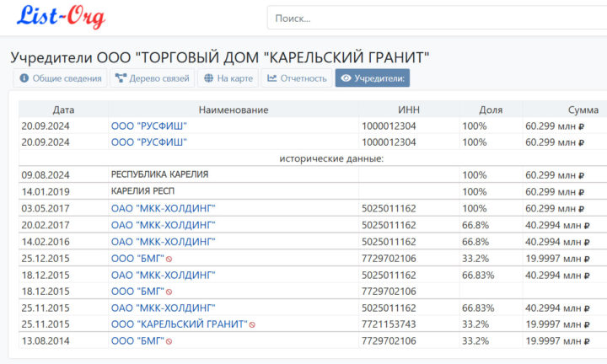Open first ООО "РУСФИШ" link
This screenshot has height=364, width=607.
(x=149, y=126)
